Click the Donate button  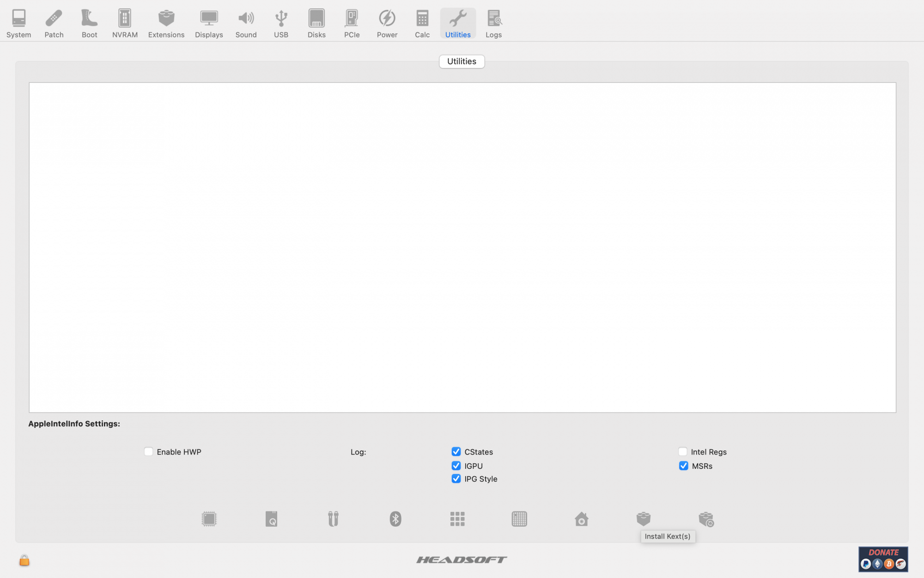coord(883,559)
